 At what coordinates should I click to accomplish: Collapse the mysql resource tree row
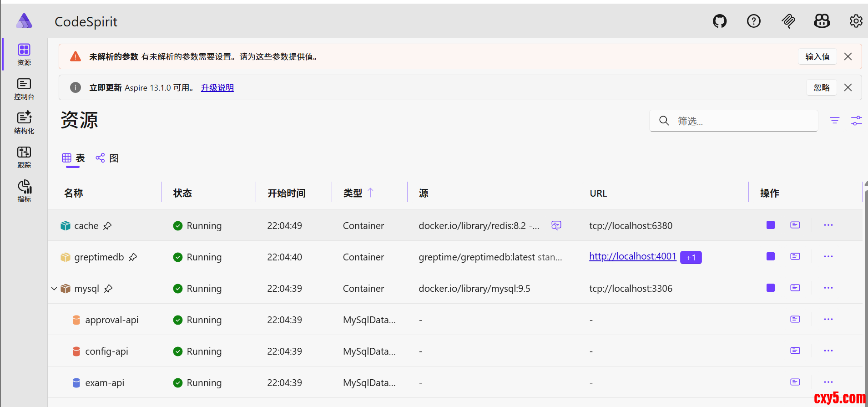(x=54, y=289)
